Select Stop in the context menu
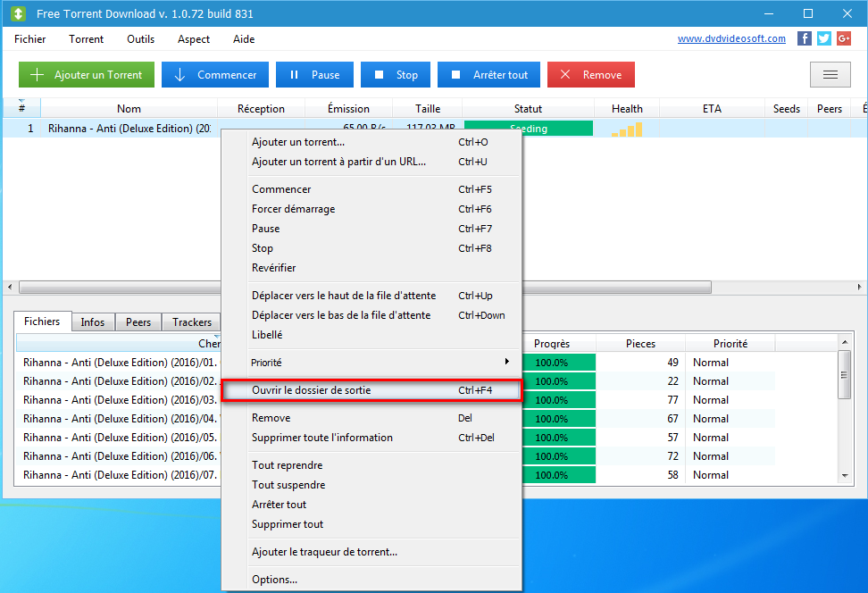 371,248
